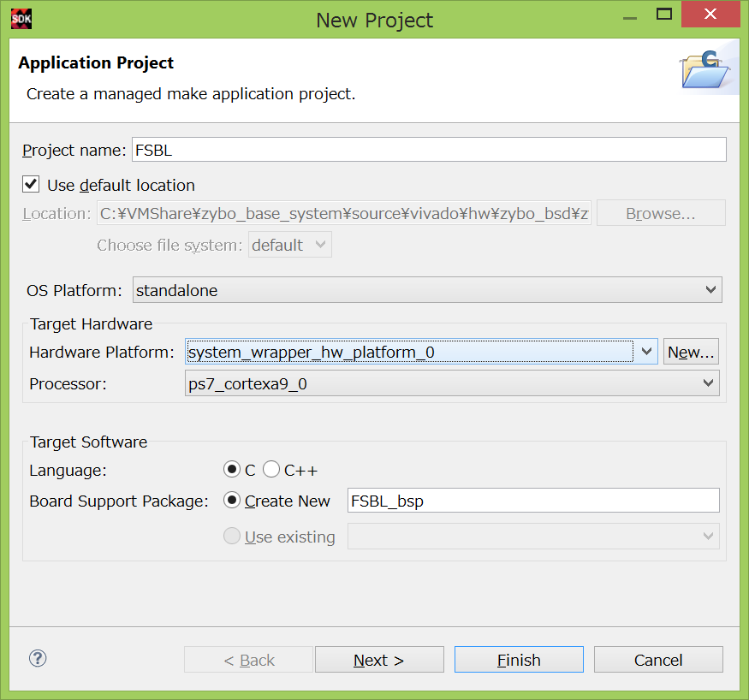
Task: Click the Target Software group label
Action: pyautogui.click(x=88, y=442)
